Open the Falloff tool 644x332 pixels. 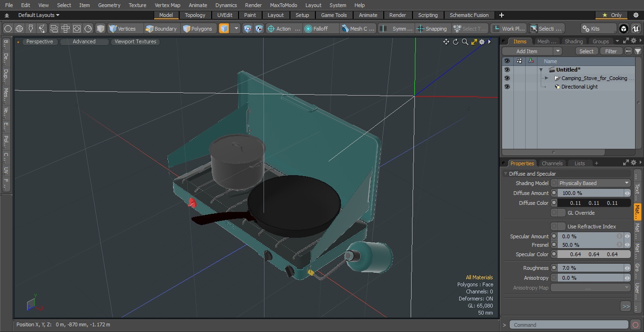316,29
